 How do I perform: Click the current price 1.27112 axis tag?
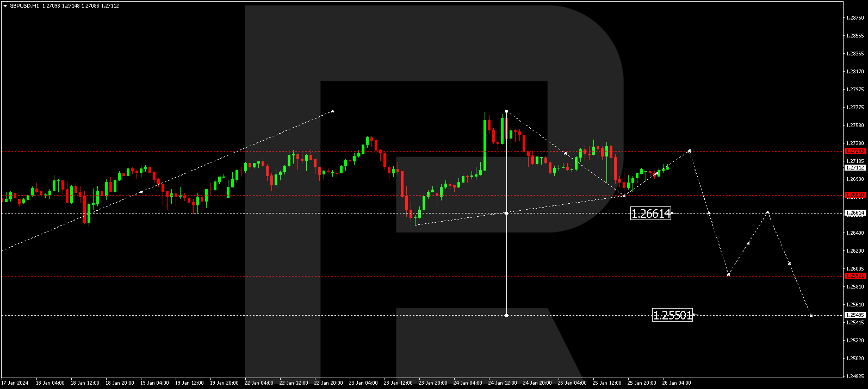point(854,168)
